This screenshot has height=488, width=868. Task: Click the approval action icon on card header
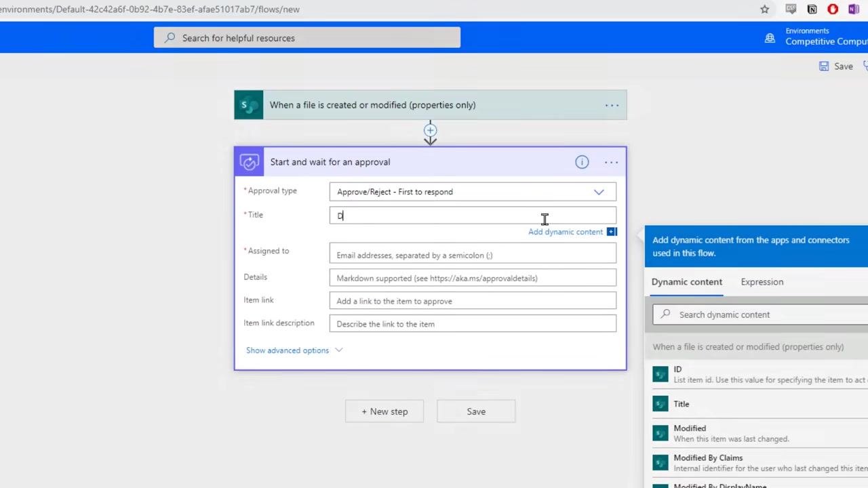coord(249,162)
